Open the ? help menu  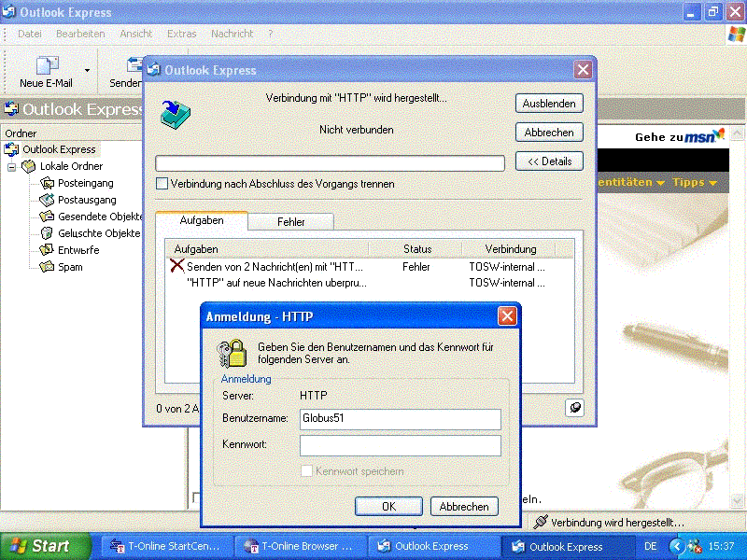270,34
